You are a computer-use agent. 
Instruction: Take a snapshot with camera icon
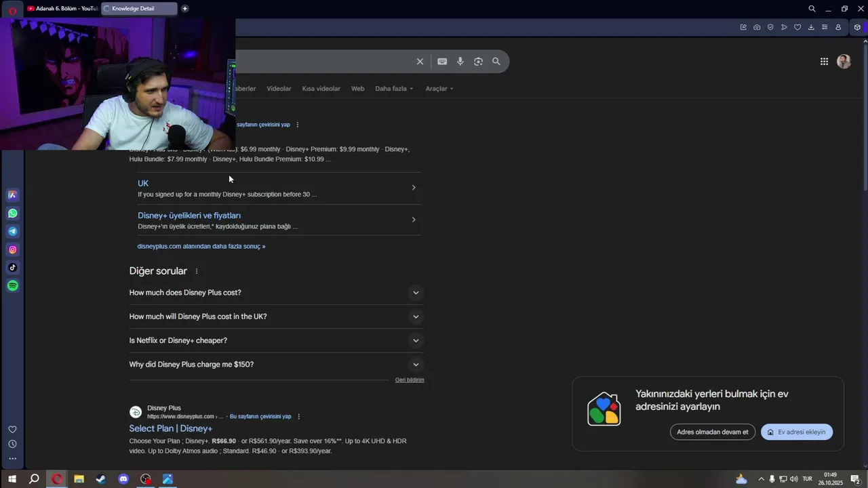click(757, 27)
